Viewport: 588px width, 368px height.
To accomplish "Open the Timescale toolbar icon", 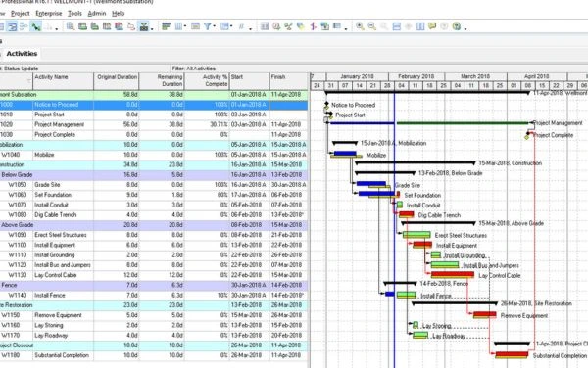I will coord(195,26).
